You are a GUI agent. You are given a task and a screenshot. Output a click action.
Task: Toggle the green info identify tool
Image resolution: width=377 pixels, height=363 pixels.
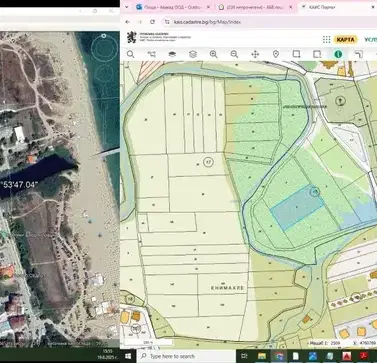coord(338,54)
